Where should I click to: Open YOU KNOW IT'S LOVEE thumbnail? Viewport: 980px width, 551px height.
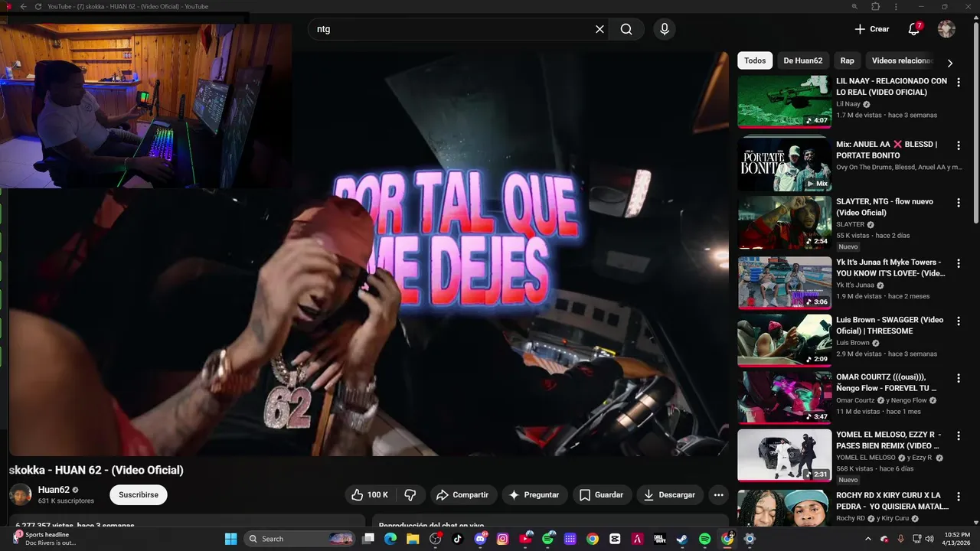tap(784, 282)
